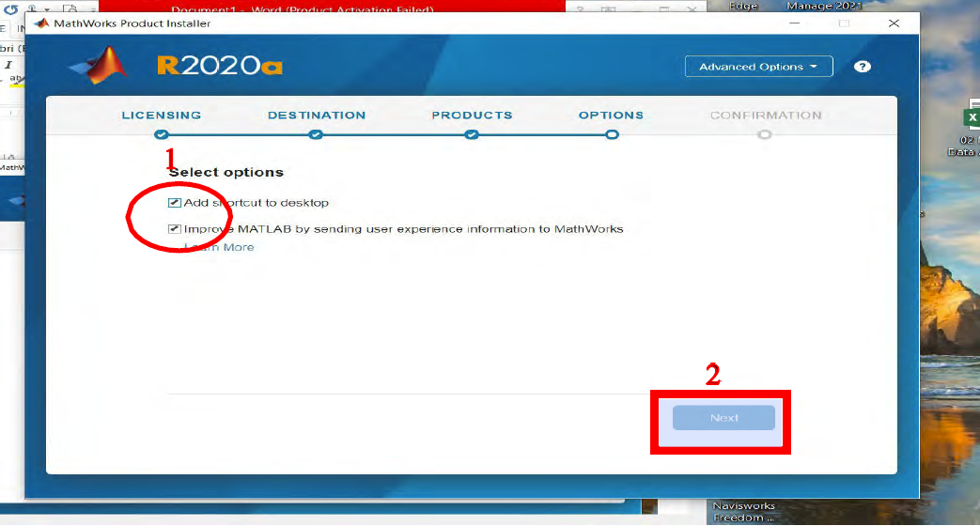
Task: Uncheck Add shortcut to desktop
Action: tap(175, 203)
